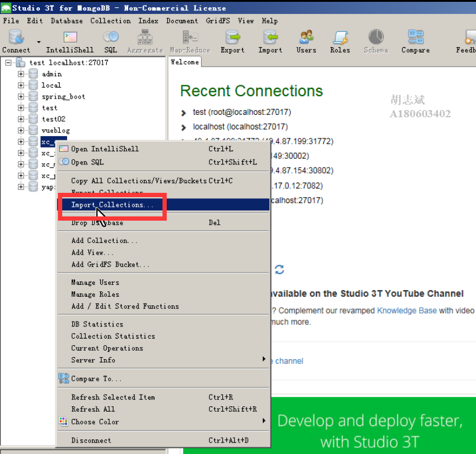The height and width of the screenshot is (454, 476).
Task: Launch IntelliShell from the toolbar
Action: 70,41
